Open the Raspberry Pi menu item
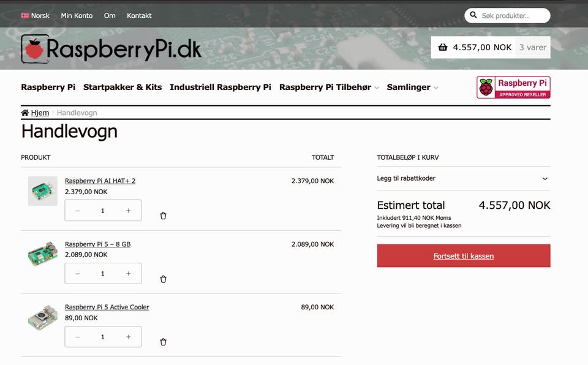The width and height of the screenshot is (588, 365). [x=48, y=88]
